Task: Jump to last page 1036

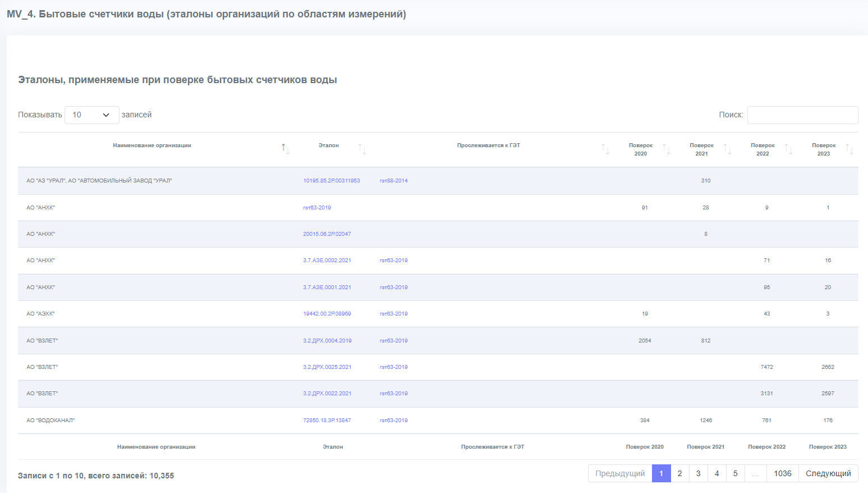Action: [x=782, y=473]
